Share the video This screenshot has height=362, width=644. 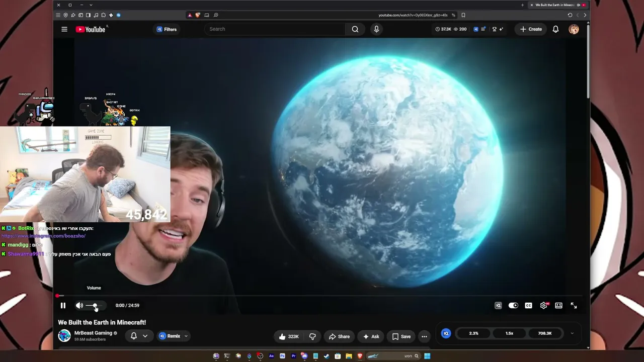point(339,336)
